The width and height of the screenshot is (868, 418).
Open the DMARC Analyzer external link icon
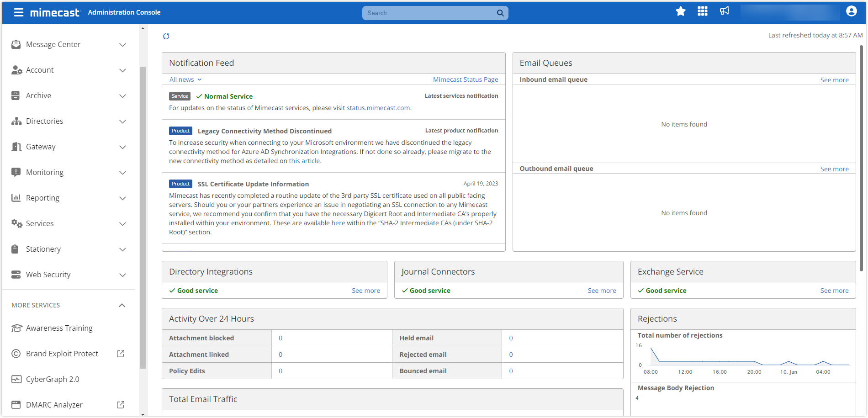pos(121,405)
